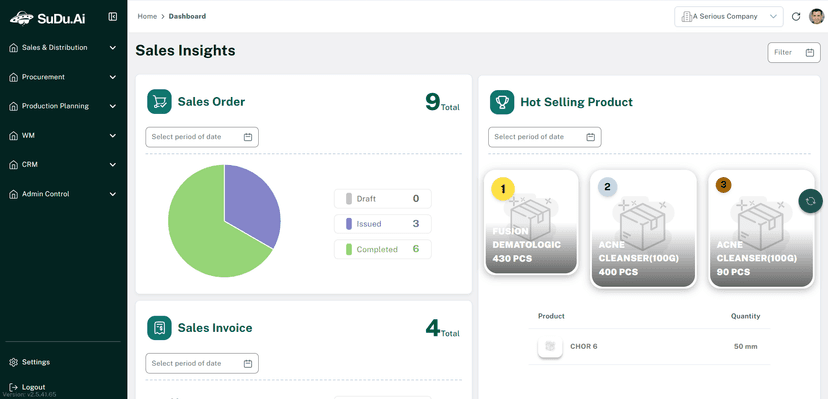
Task: Click the Sales Order cart icon
Action: tap(159, 101)
